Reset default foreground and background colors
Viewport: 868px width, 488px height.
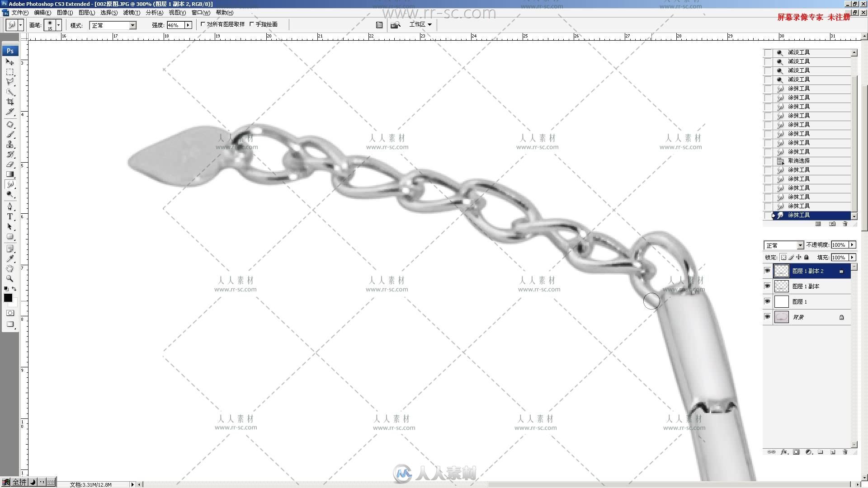pyautogui.click(x=6, y=289)
